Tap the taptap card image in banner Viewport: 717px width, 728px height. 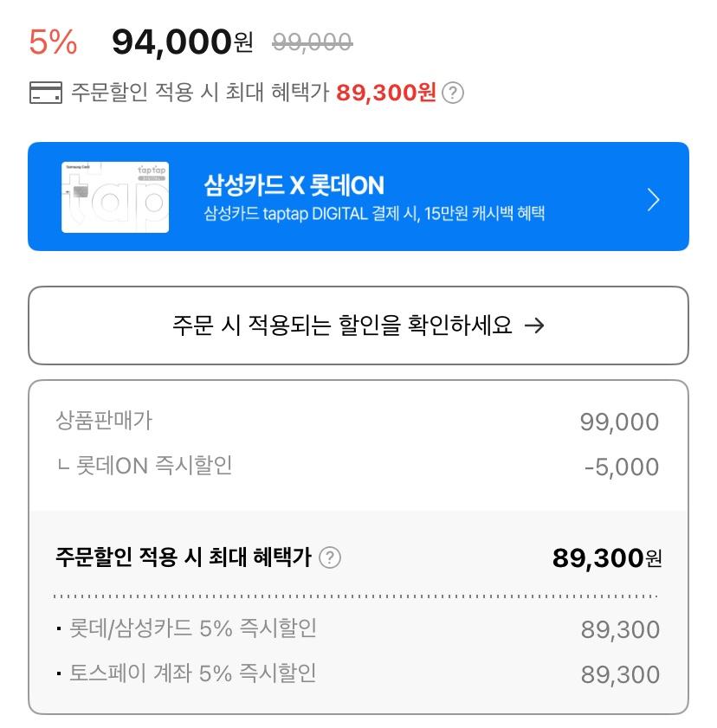tap(115, 197)
